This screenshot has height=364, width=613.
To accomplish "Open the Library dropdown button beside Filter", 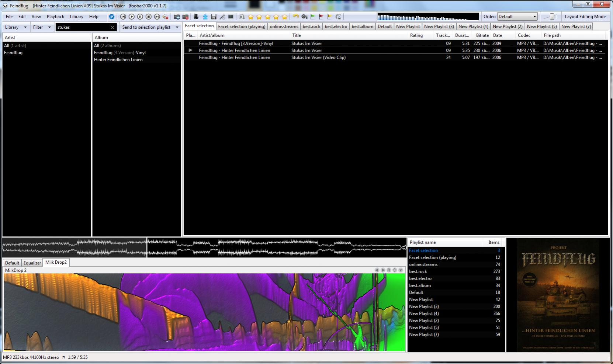I will click(x=16, y=27).
